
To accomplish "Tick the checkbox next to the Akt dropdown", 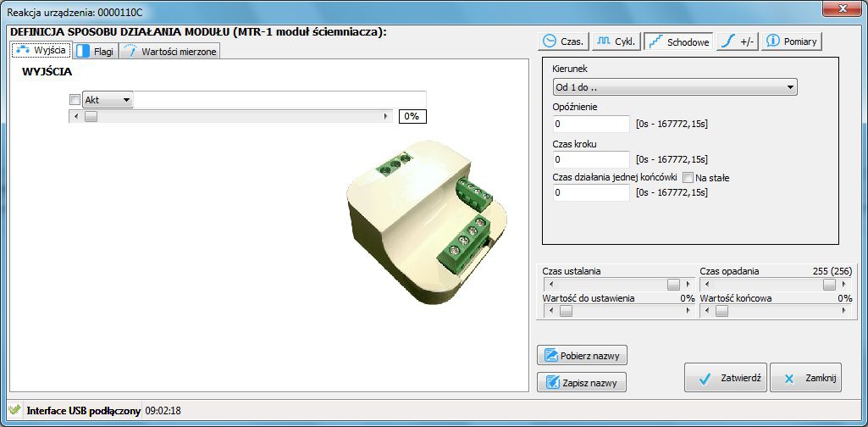I will coord(75,100).
